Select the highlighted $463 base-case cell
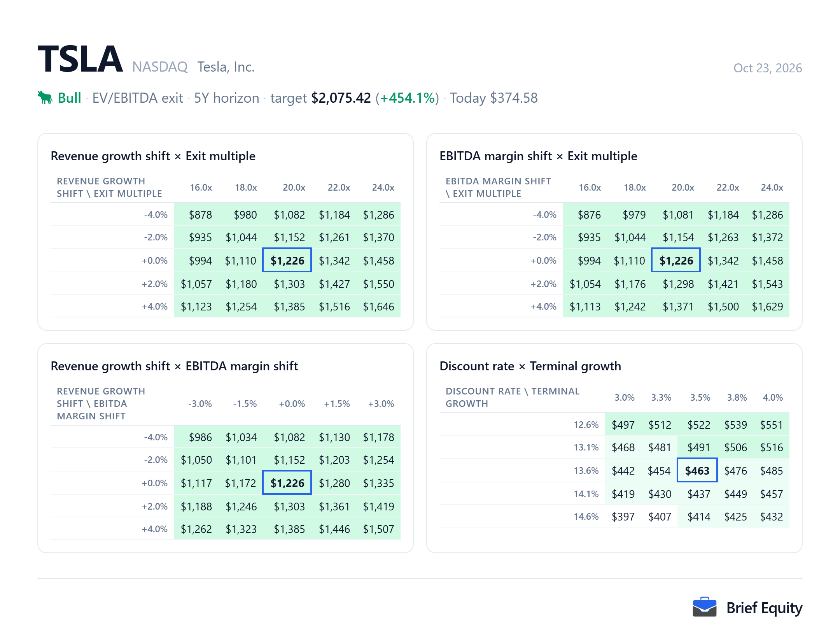 pyautogui.click(x=697, y=471)
